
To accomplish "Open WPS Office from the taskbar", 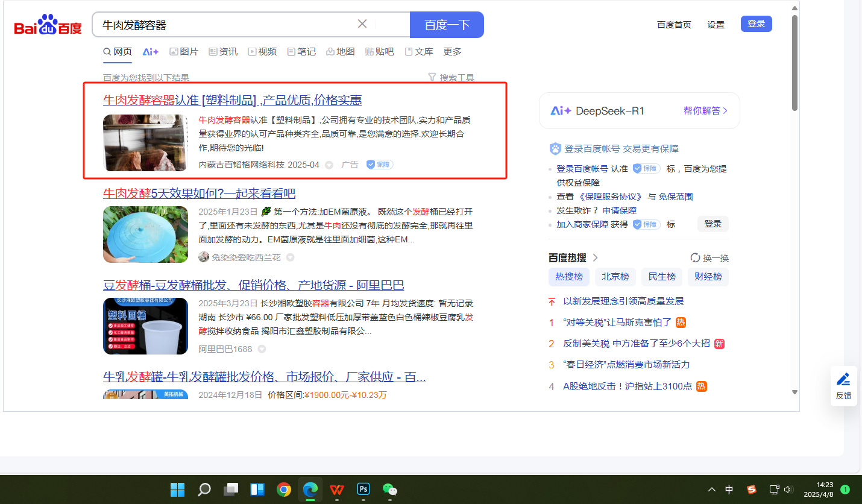I will [337, 490].
